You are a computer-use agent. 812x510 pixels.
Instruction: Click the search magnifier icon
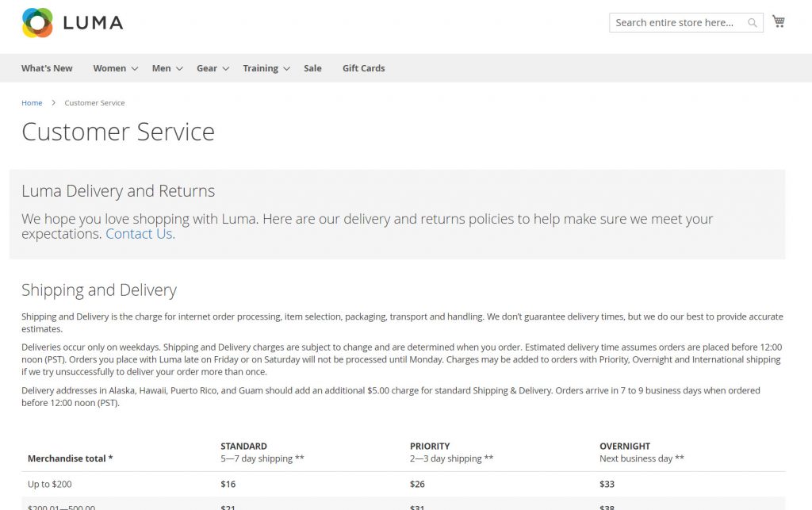[x=751, y=22]
